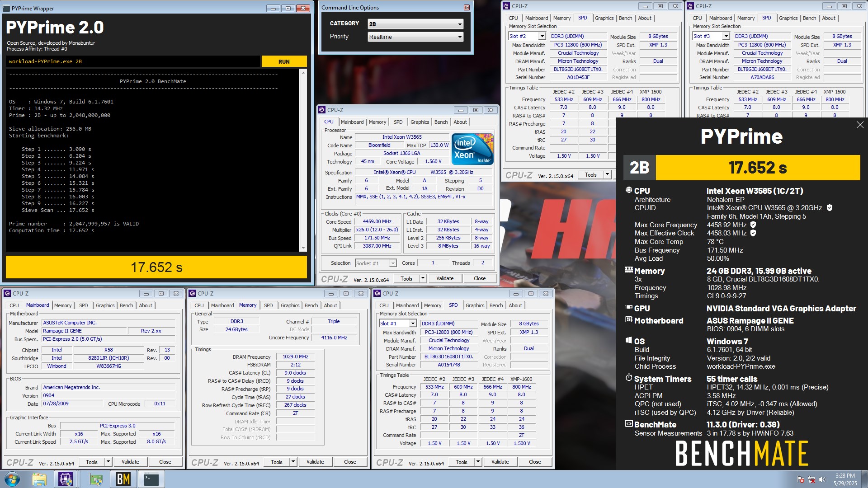Click Validate in CPU-Z Slot #1 window
Viewport: 868px width, 488px height.
[x=500, y=462]
